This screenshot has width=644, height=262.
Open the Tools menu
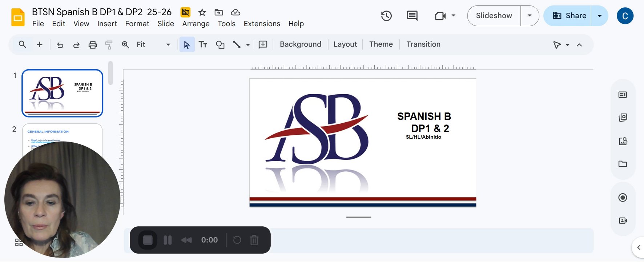pyautogui.click(x=226, y=24)
